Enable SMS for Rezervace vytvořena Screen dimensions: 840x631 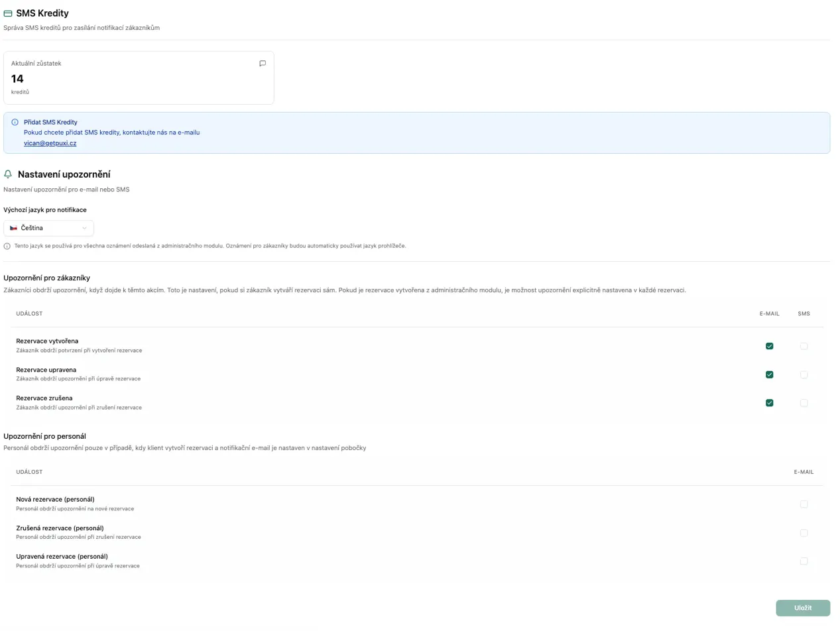point(804,346)
